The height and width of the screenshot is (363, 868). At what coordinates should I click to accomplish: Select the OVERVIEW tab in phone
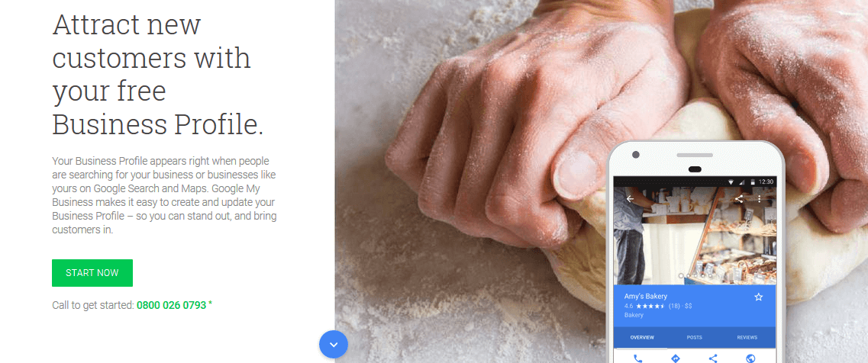(x=641, y=338)
